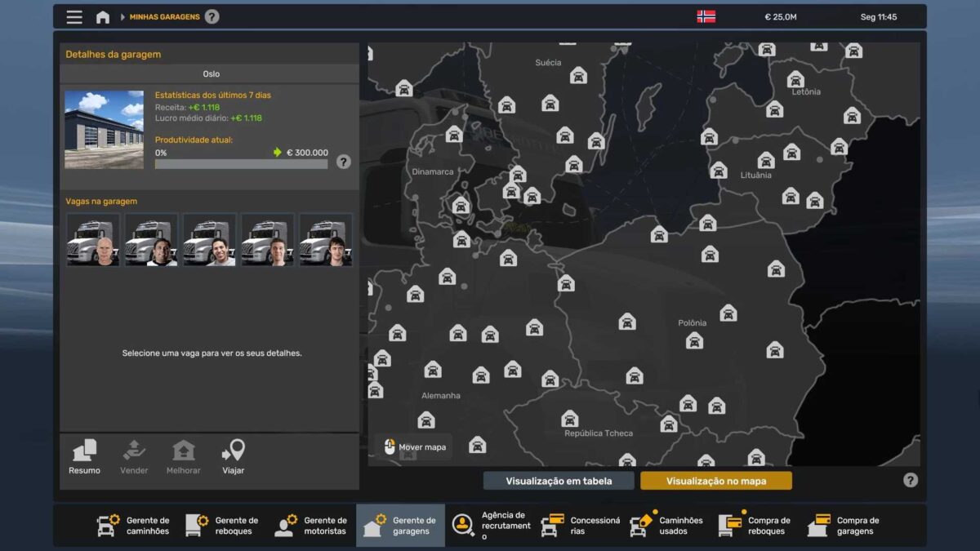The width and height of the screenshot is (980, 551).
Task: Select the fifth garage driver slot
Action: (x=326, y=240)
